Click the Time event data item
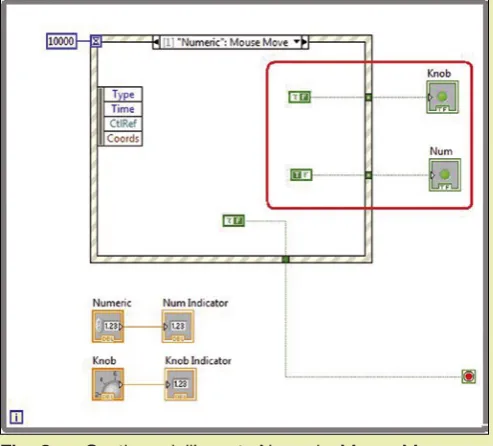Screen dimensions: 493x446 [123, 109]
